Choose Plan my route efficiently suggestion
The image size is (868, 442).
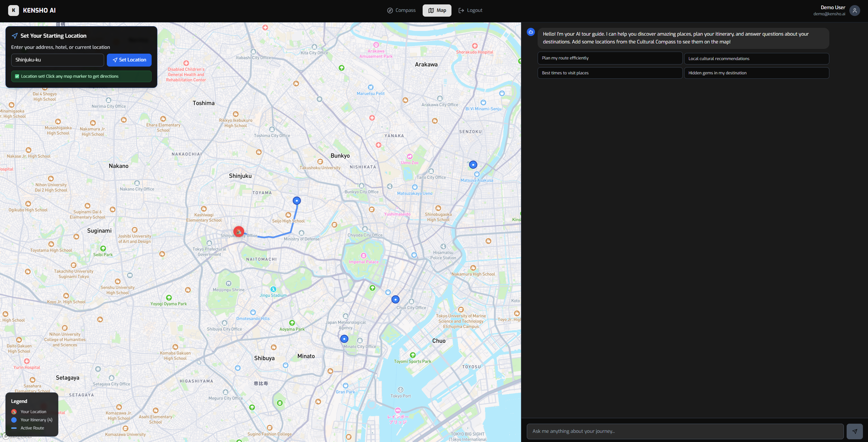(610, 58)
